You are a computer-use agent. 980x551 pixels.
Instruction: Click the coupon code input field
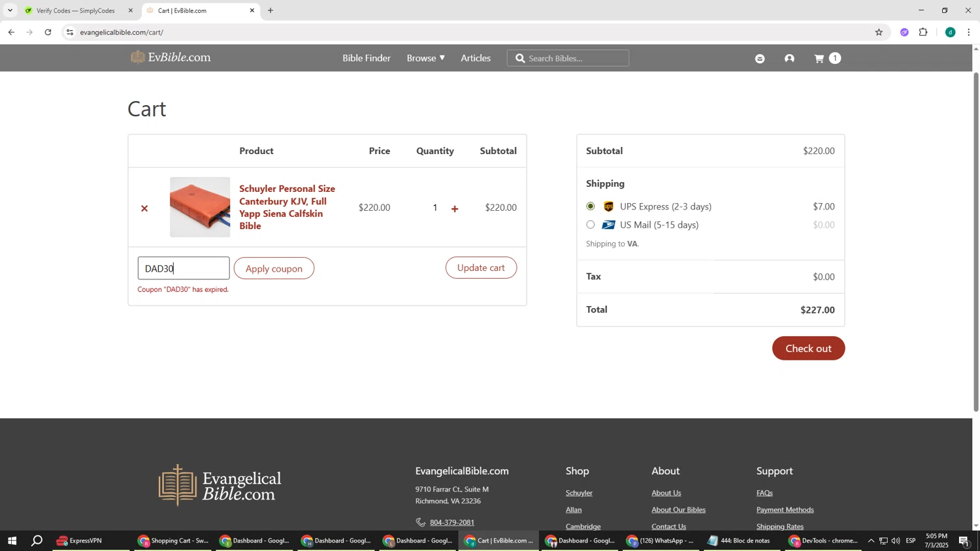[x=184, y=268]
